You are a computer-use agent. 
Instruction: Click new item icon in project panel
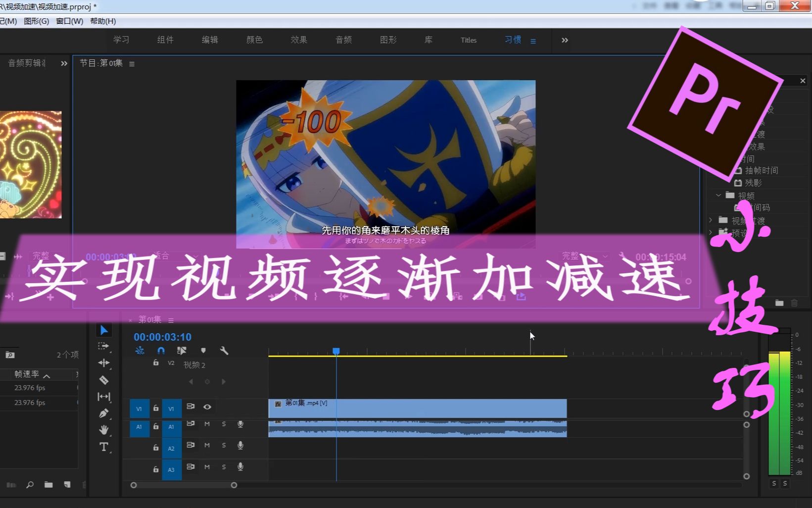tap(67, 485)
